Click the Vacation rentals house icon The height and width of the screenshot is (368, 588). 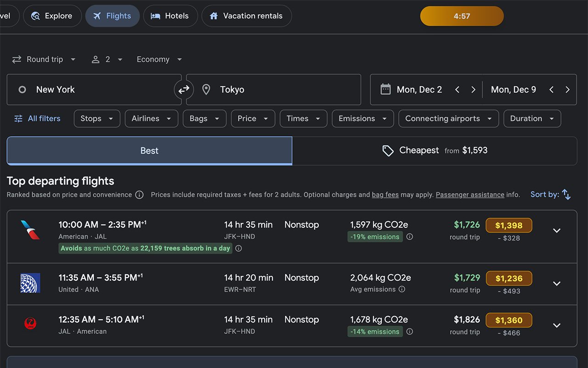click(x=213, y=15)
